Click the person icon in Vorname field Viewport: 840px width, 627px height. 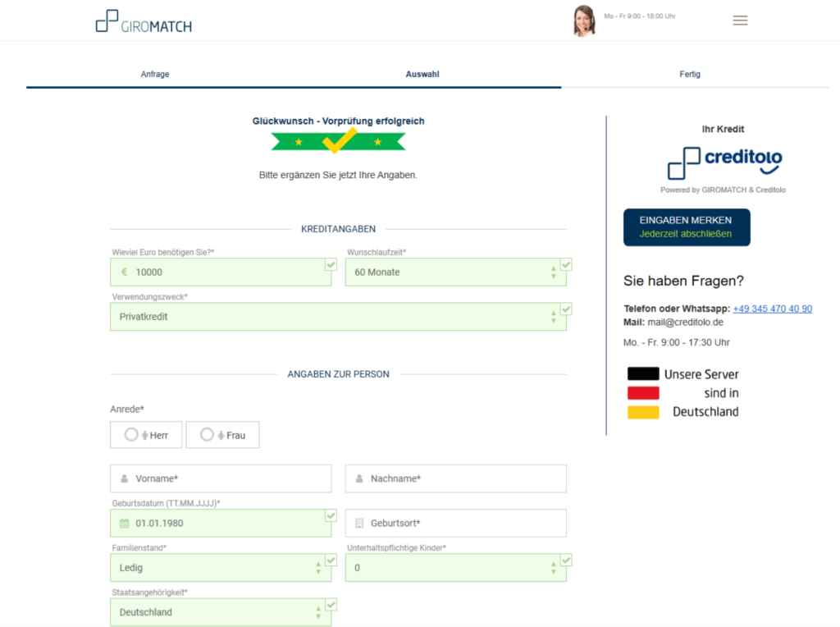click(125, 478)
